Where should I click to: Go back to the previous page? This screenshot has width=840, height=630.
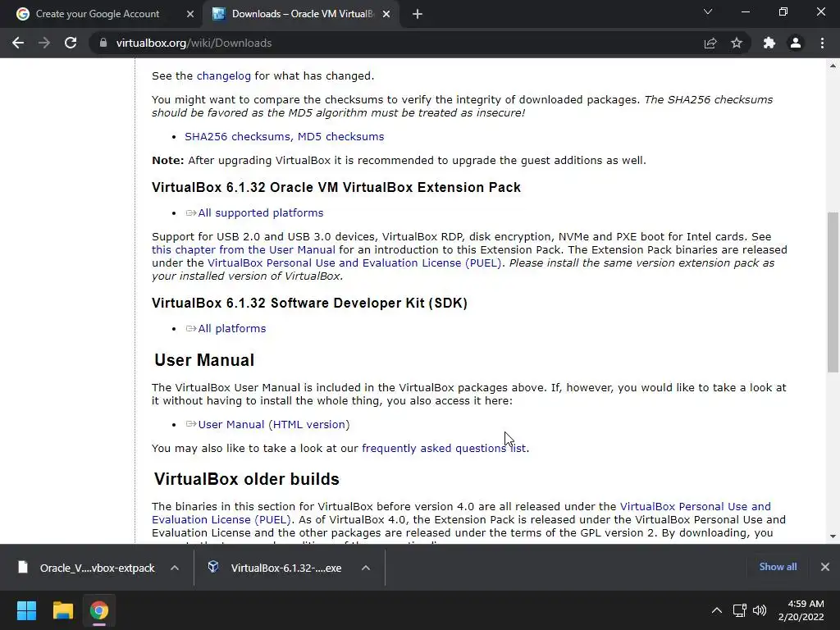(x=18, y=43)
